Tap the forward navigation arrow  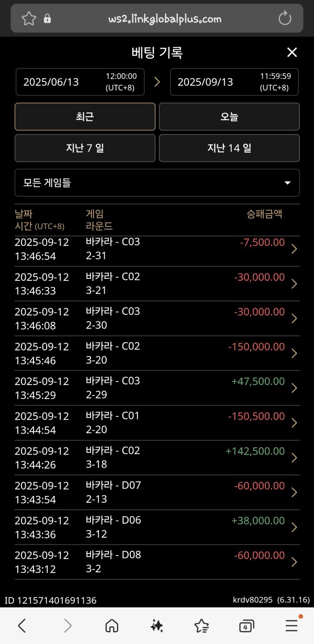(67, 626)
